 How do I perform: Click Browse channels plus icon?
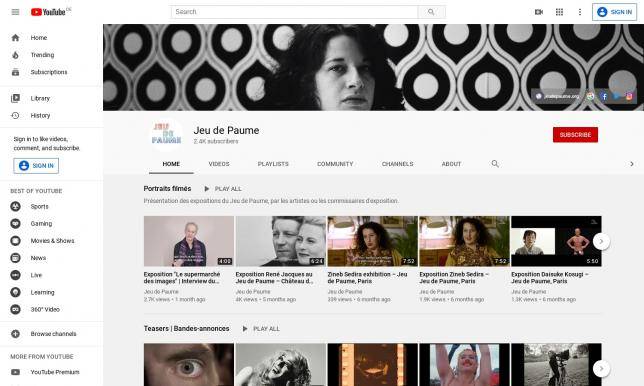coord(16,334)
